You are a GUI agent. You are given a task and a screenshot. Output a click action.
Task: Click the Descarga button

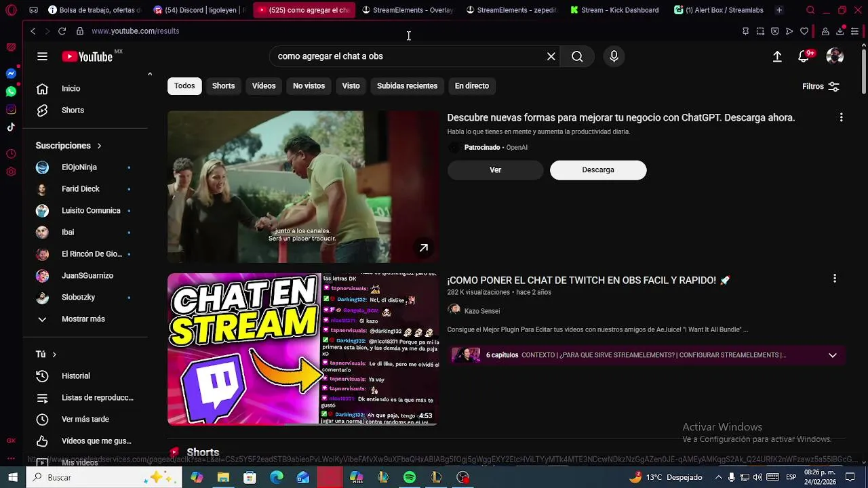click(598, 170)
